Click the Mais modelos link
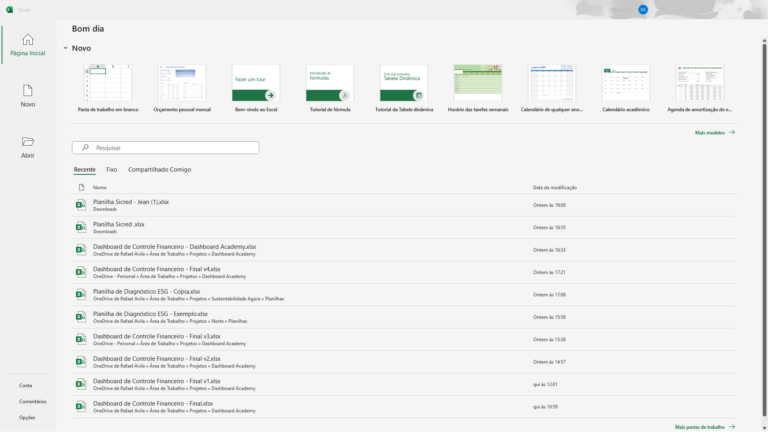This screenshot has width=768, height=432. [715, 133]
